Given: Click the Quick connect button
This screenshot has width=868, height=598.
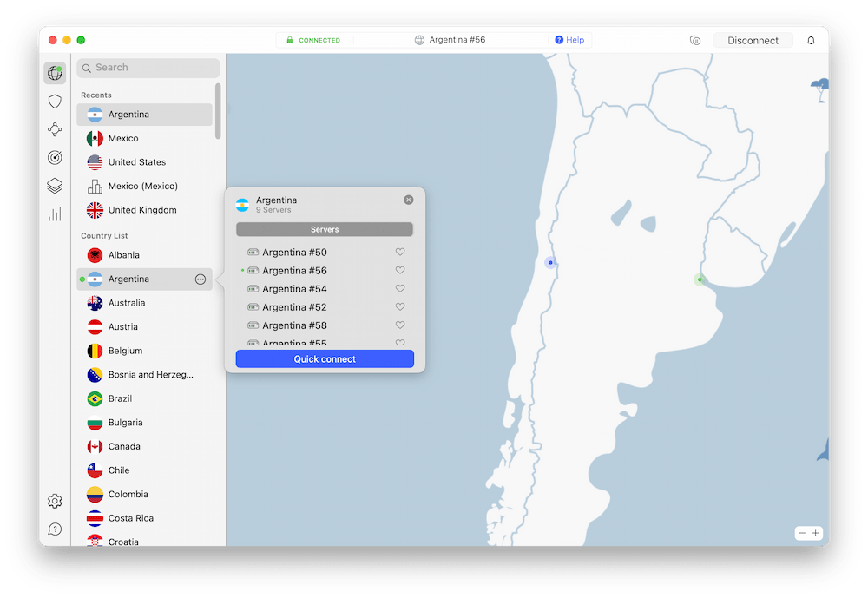Looking at the screenshot, I should (325, 358).
